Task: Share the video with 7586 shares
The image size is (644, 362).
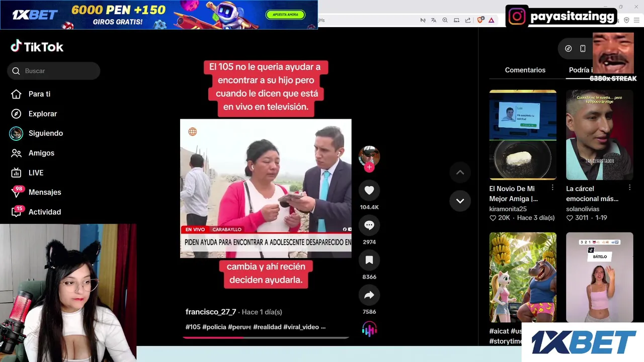Action: pos(369,295)
